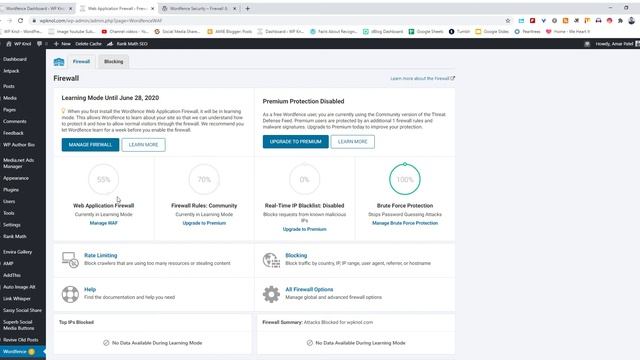Open Settings in the sidebar
This screenshot has height=360, width=640.
click(x=12, y=225)
